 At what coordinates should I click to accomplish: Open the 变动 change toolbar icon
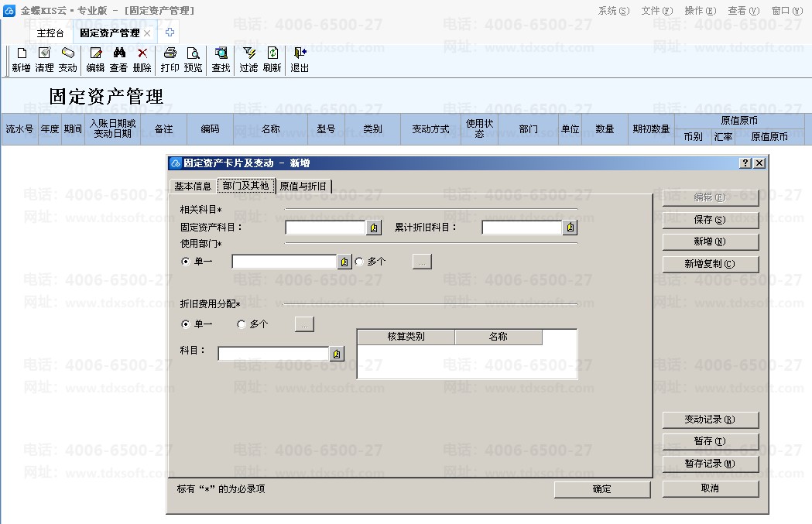[68, 53]
